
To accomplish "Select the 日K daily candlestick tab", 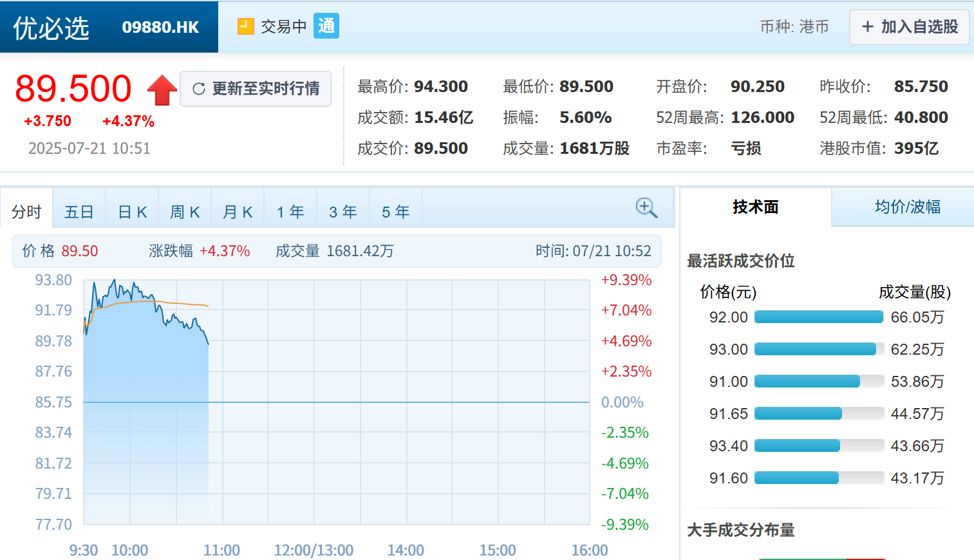I will click(x=131, y=209).
